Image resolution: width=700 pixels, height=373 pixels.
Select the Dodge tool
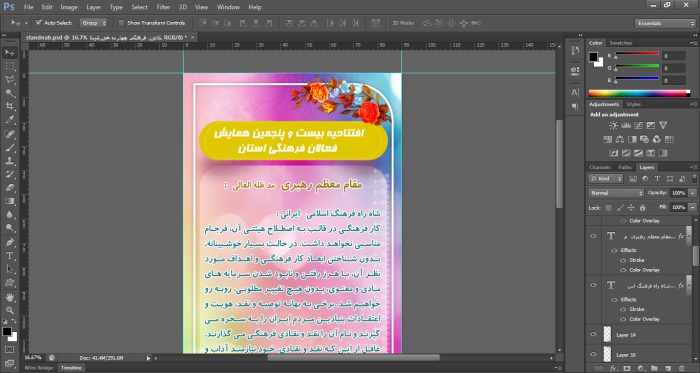pyautogui.click(x=9, y=228)
